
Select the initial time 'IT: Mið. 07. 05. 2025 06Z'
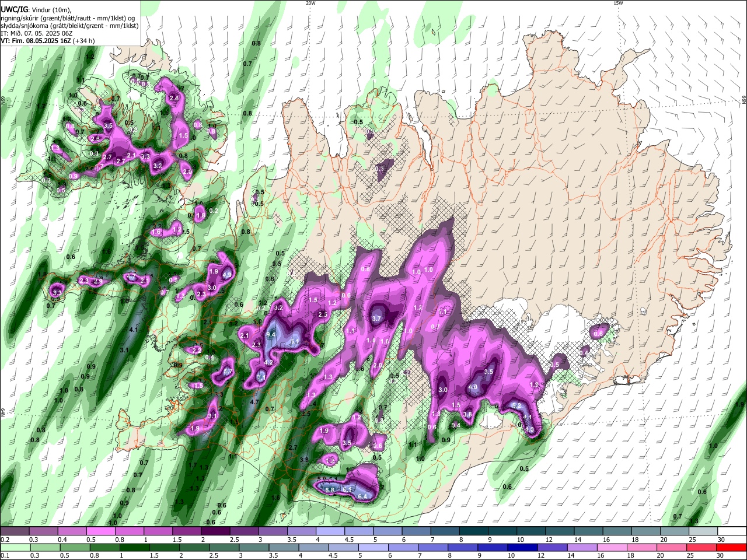[x=37, y=33]
